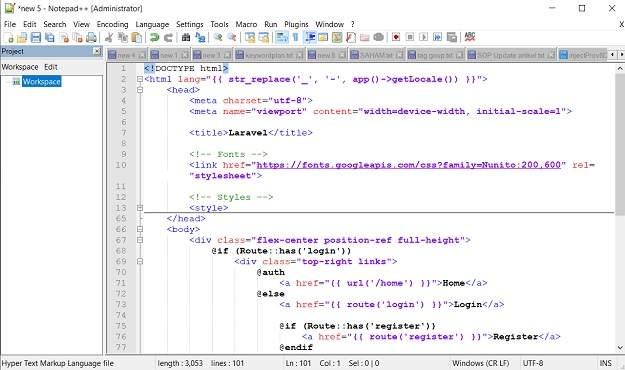The height and width of the screenshot is (370, 625).
Task: Toggle show all characters pilcrow icon
Action: coord(295,38)
